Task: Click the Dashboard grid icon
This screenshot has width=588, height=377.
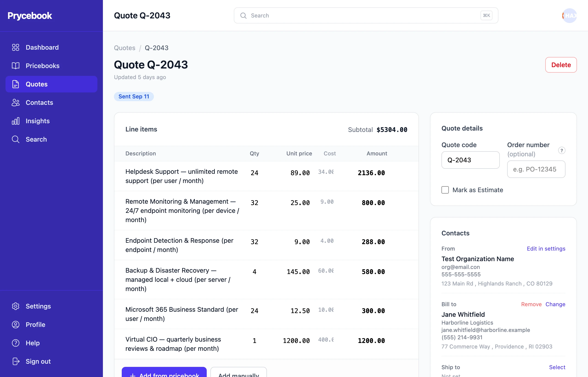Action: point(16,47)
